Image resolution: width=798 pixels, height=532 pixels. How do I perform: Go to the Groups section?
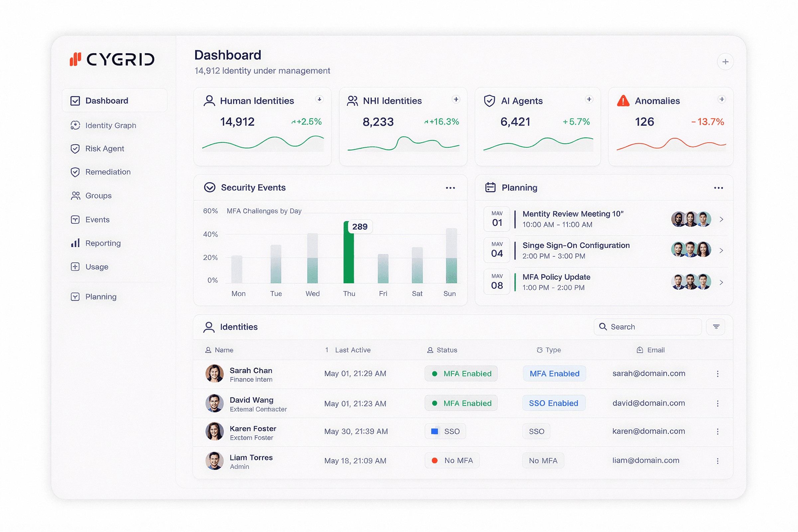pos(98,196)
